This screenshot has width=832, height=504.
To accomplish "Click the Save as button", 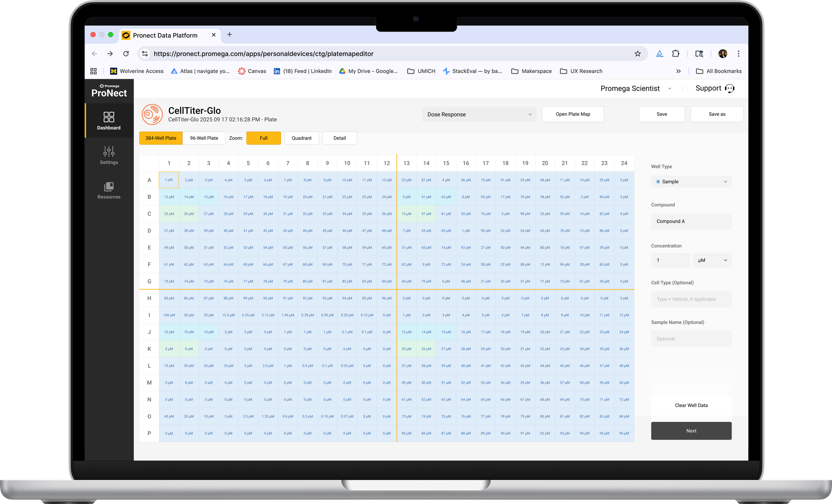I will (717, 114).
